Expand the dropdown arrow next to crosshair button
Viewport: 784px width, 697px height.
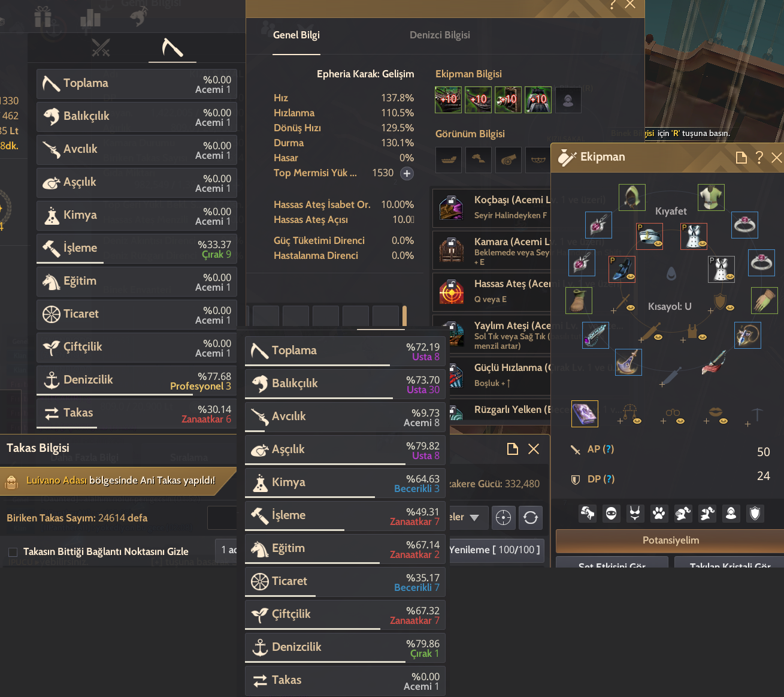(x=474, y=517)
